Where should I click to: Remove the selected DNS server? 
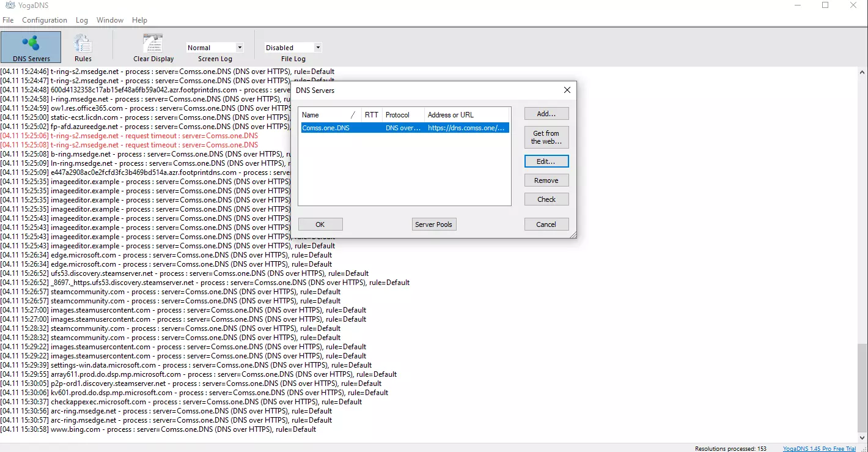point(546,180)
